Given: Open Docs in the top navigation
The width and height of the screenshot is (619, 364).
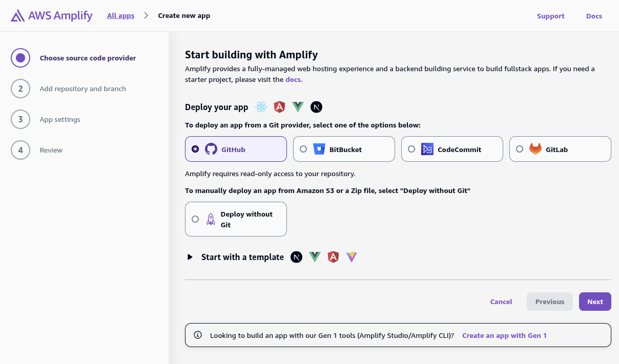Looking at the screenshot, I should point(594,16).
